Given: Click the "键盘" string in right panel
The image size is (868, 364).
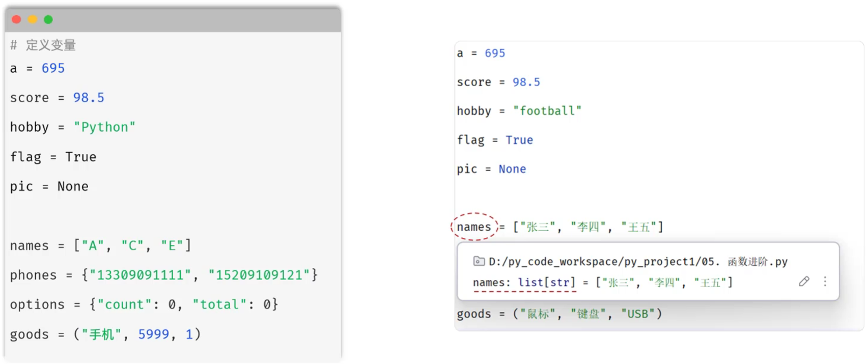Looking at the screenshot, I should pos(587,314).
